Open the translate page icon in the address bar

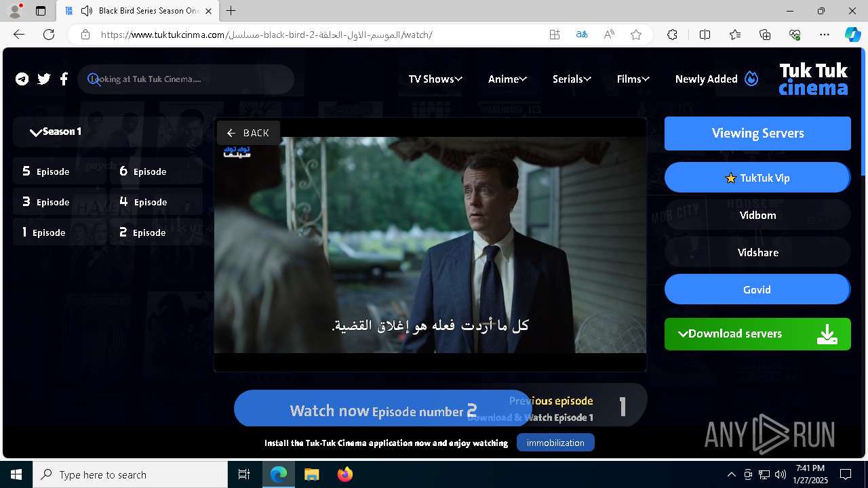coord(582,35)
